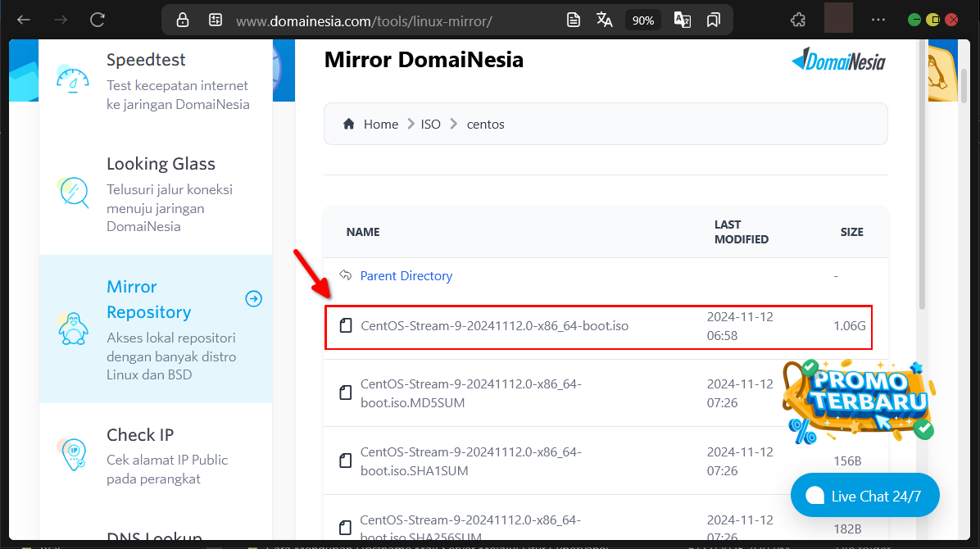Go to ISO breadcrumb link
Screen dimensions: 980x549
tap(431, 125)
